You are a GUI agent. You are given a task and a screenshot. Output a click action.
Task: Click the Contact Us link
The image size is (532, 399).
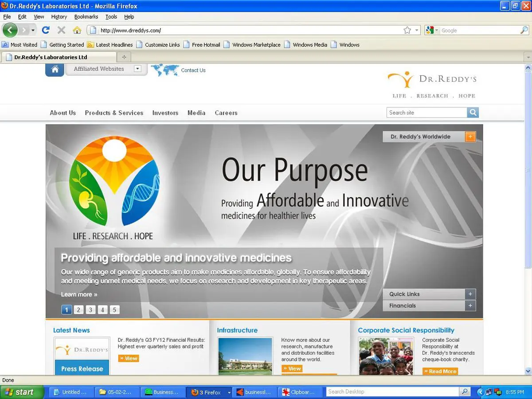pos(193,70)
